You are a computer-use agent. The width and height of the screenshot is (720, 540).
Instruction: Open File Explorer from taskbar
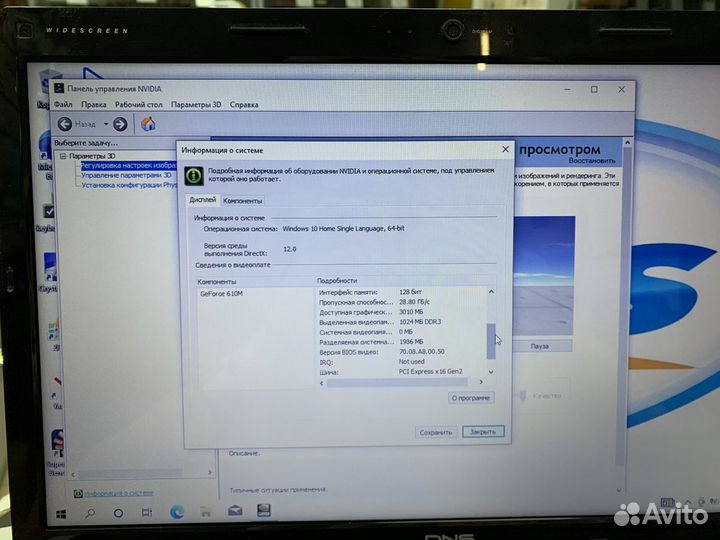point(206,511)
